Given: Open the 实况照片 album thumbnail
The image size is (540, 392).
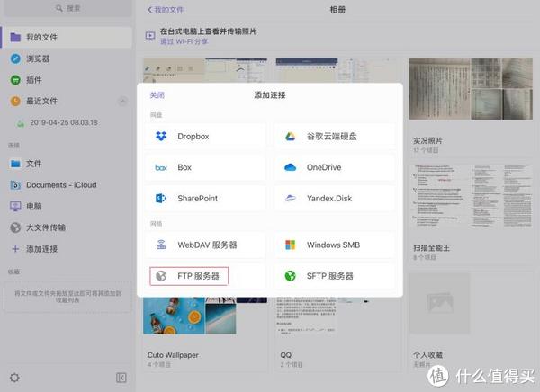Looking at the screenshot, I should click(471, 89).
